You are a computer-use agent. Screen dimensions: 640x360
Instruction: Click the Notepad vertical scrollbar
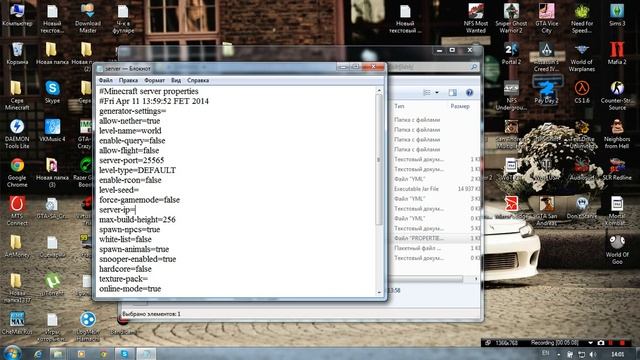tap(379, 159)
